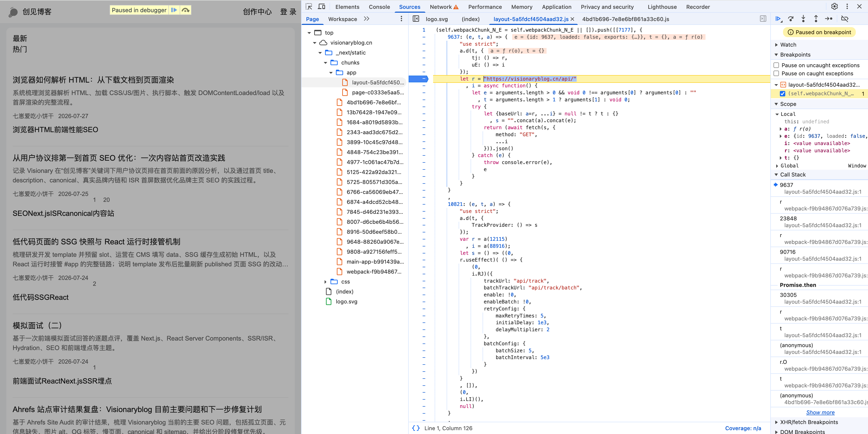The height and width of the screenshot is (434, 868).
Task: Select call stack frame 23848
Action: 819,222
